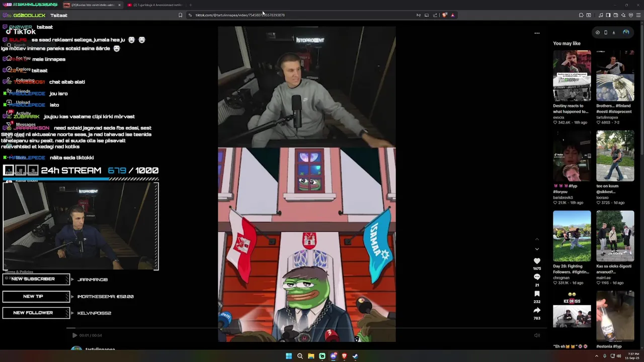644x362 pixels.
Task: Unmute video with the volume icon
Action: 537,335
